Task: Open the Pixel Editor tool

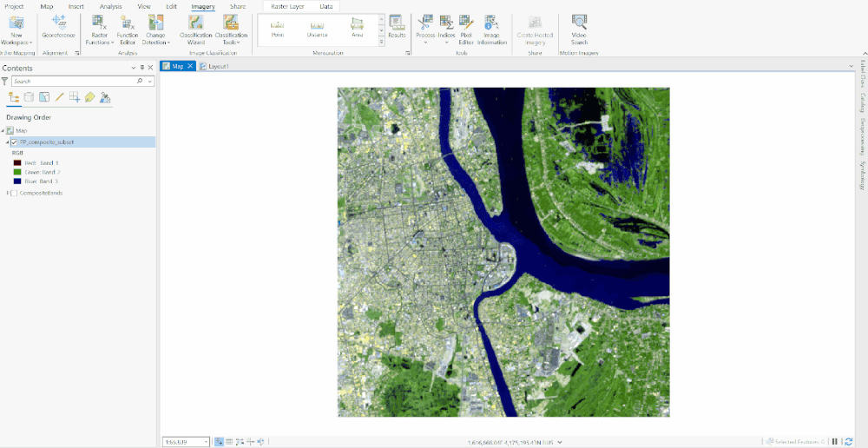Action: pyautogui.click(x=466, y=30)
